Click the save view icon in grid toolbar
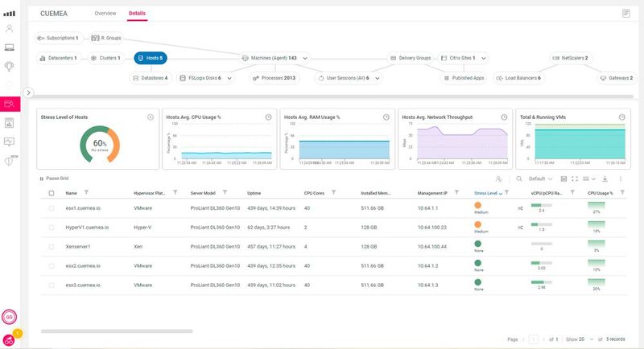 pos(563,179)
